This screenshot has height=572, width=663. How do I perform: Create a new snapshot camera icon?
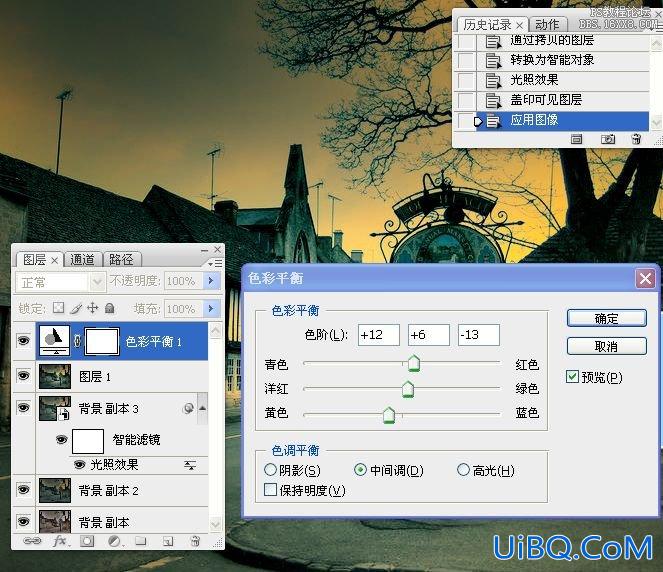point(608,139)
